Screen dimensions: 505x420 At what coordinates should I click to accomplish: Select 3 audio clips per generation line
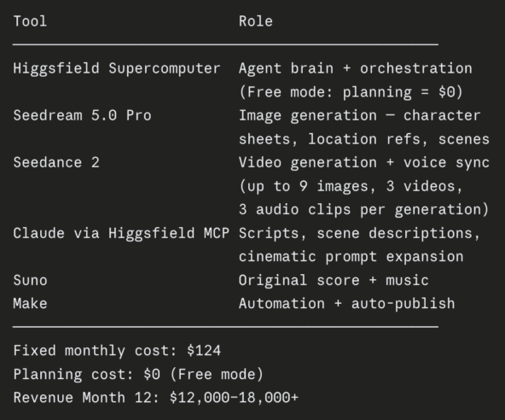tap(364, 209)
